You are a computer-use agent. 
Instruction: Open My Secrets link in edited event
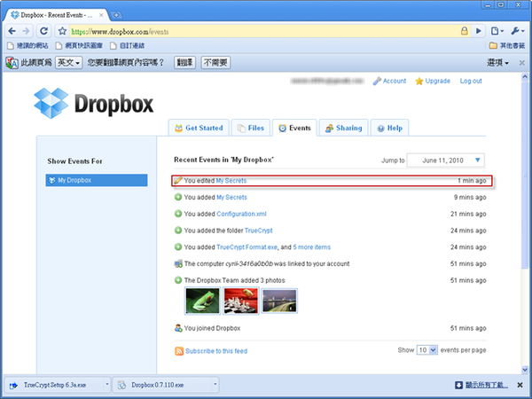coord(231,181)
